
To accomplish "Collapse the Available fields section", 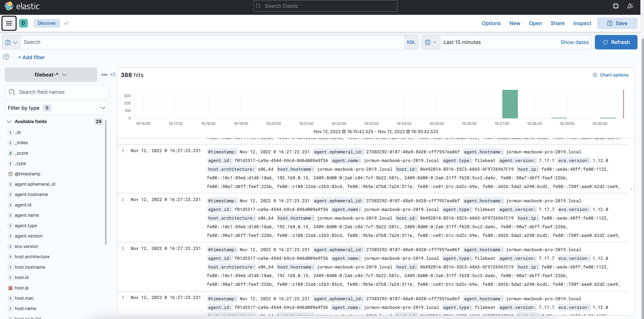I will tap(9, 122).
